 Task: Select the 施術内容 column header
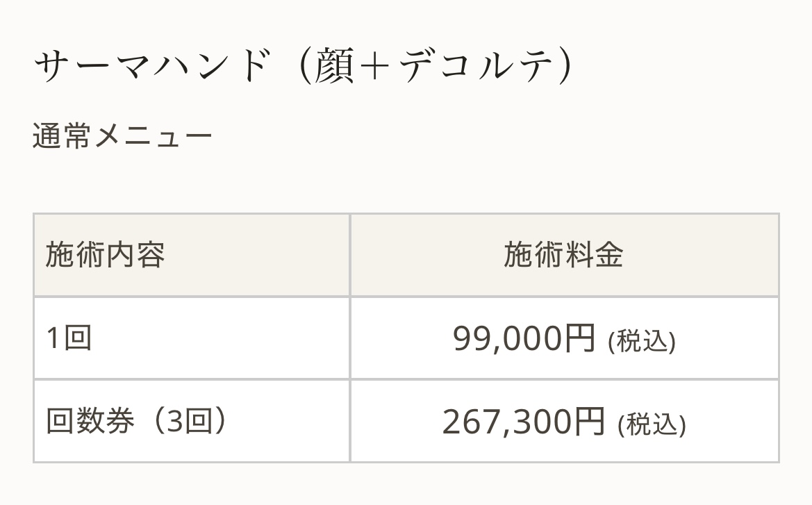[106, 255]
